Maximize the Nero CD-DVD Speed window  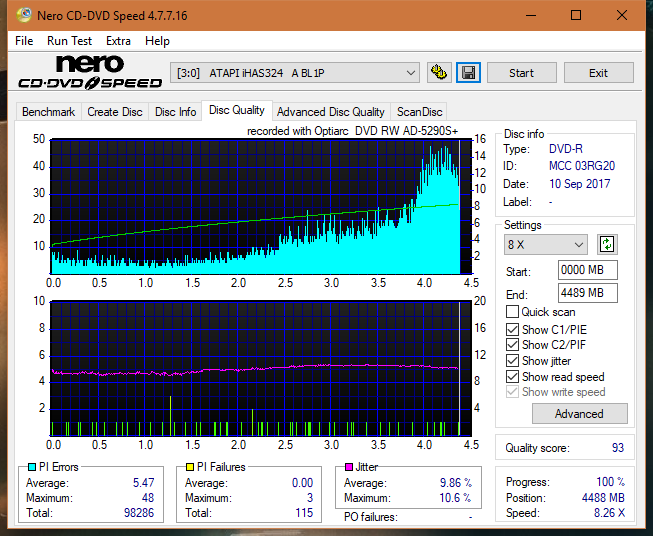(576, 15)
